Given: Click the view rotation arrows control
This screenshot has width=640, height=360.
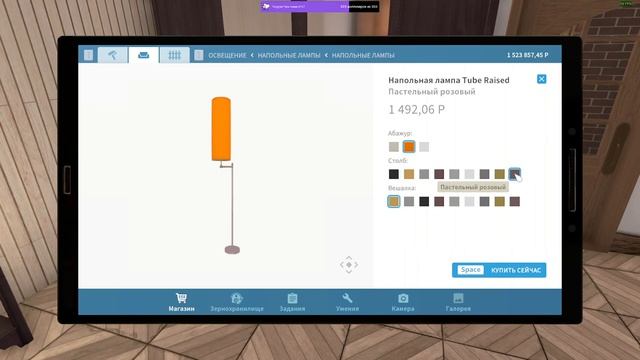Looking at the screenshot, I should pyautogui.click(x=349, y=265).
